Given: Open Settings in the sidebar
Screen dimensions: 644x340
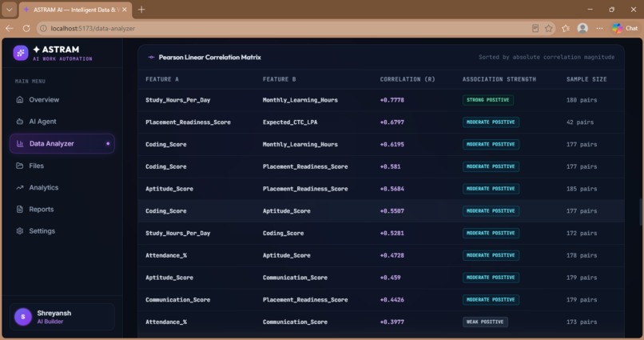Looking at the screenshot, I should [62, 231].
